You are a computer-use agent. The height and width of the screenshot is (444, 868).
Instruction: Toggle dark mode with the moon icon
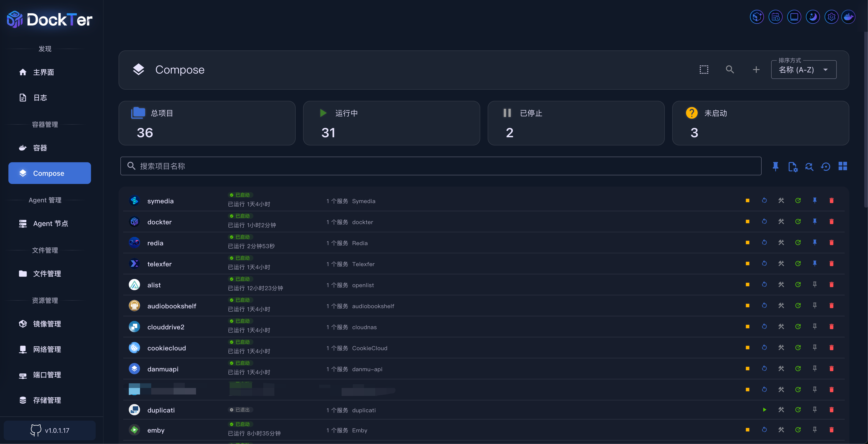click(x=812, y=17)
